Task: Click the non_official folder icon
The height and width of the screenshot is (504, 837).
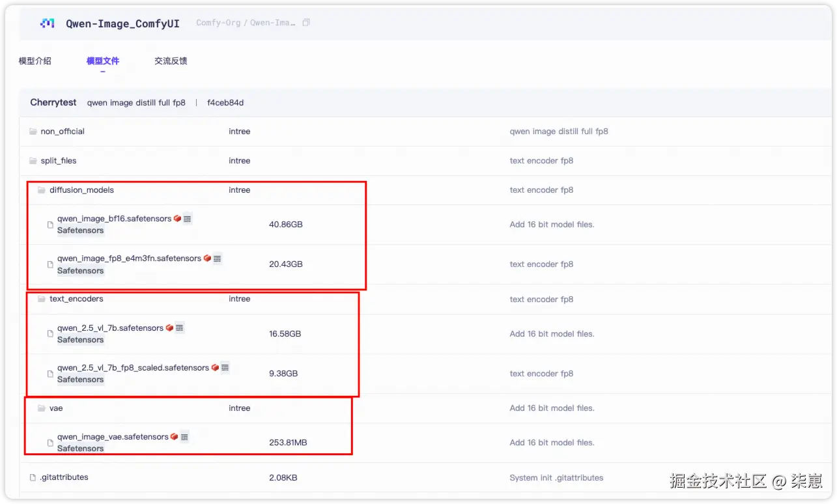Action: pos(33,132)
